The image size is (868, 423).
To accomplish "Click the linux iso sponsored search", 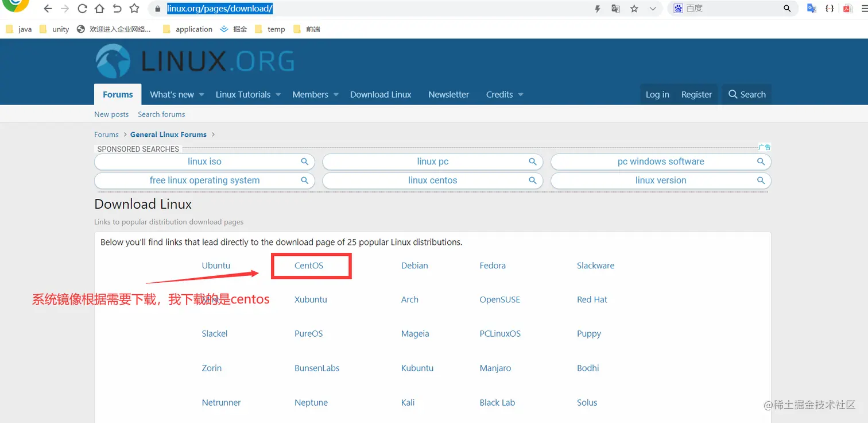I will click(x=204, y=161).
